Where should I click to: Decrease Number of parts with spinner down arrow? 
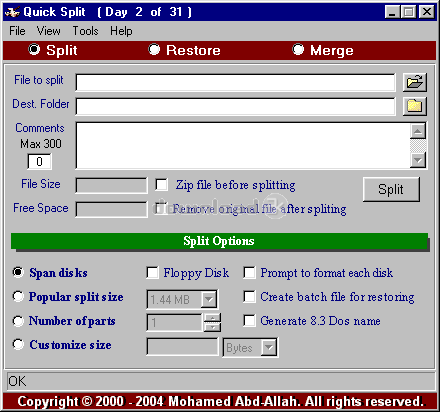[x=212, y=327]
